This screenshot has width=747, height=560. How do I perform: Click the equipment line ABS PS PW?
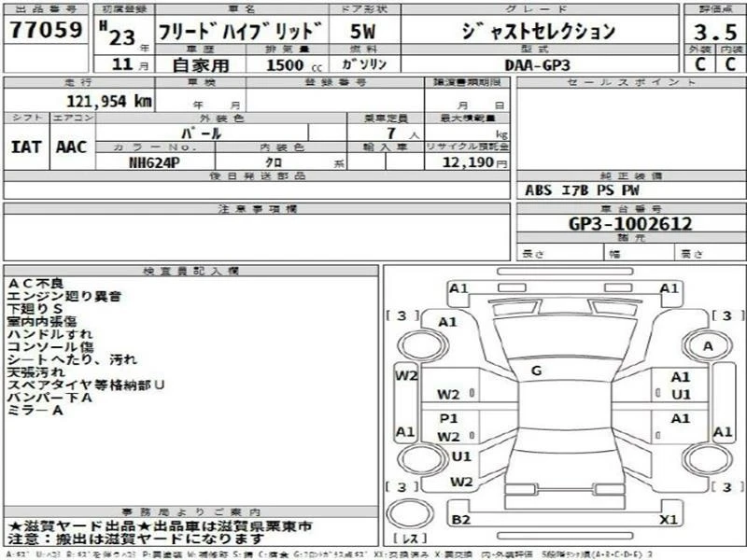coord(582,190)
